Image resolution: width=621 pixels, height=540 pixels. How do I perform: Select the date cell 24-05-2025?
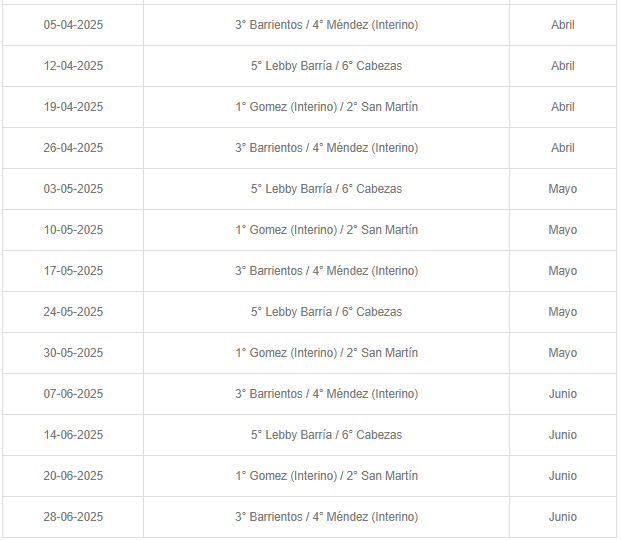[73, 312]
